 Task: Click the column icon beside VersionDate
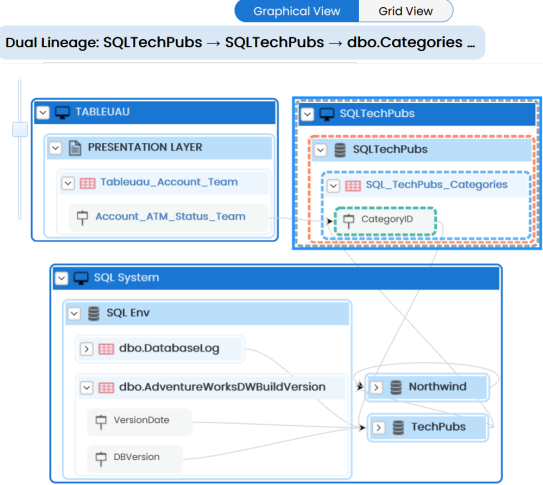[x=101, y=422]
